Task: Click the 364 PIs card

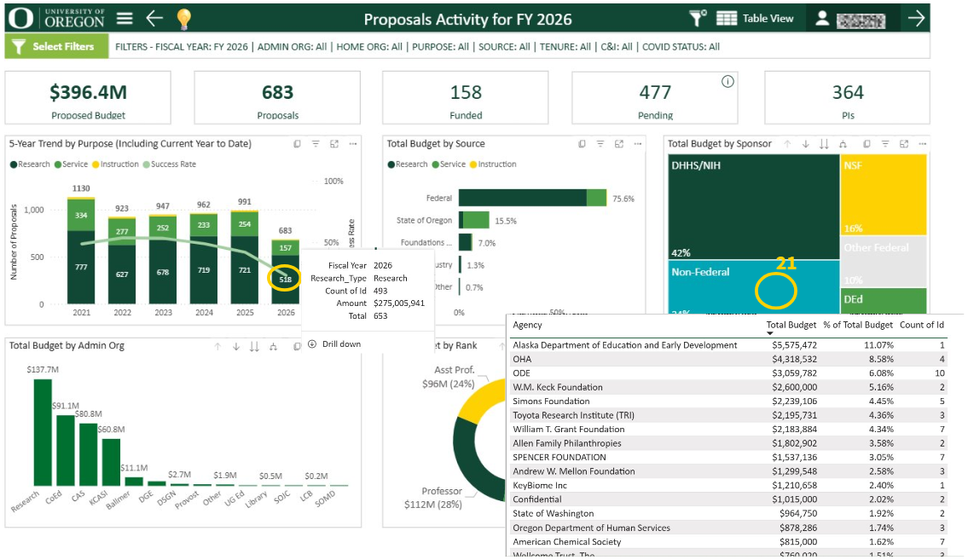Action: pyautogui.click(x=848, y=97)
